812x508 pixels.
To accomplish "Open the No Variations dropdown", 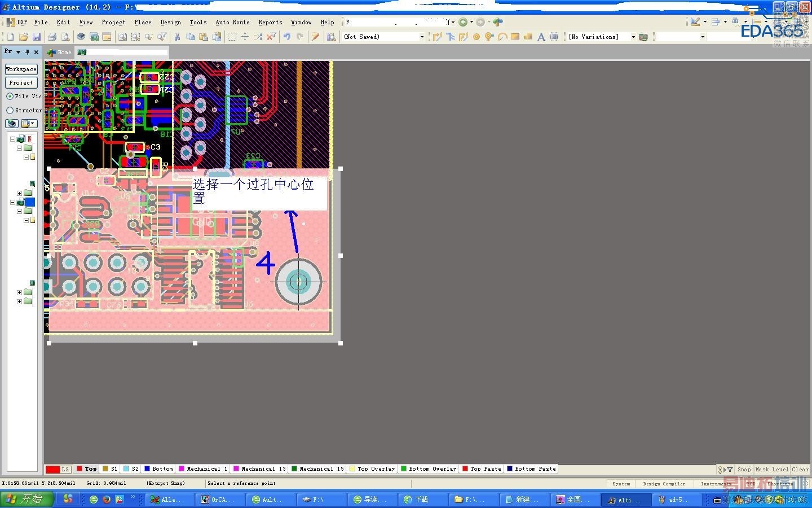I will [633, 37].
